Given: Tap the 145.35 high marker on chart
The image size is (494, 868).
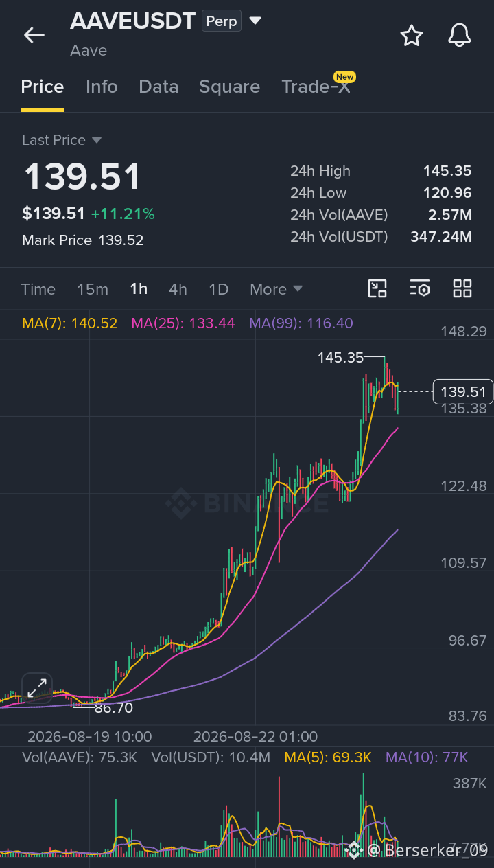Looking at the screenshot, I should click(340, 358).
